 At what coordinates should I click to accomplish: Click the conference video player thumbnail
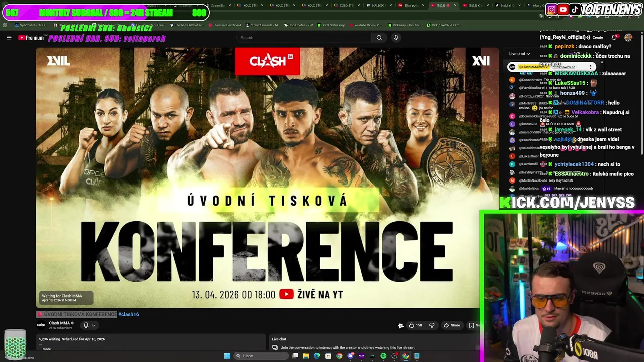[x=267, y=177]
